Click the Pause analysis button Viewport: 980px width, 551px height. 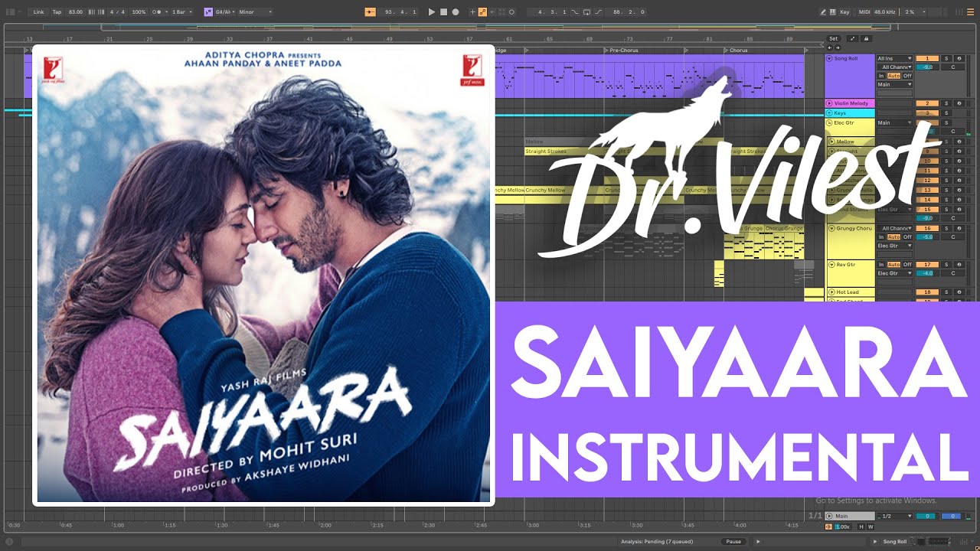(733, 542)
